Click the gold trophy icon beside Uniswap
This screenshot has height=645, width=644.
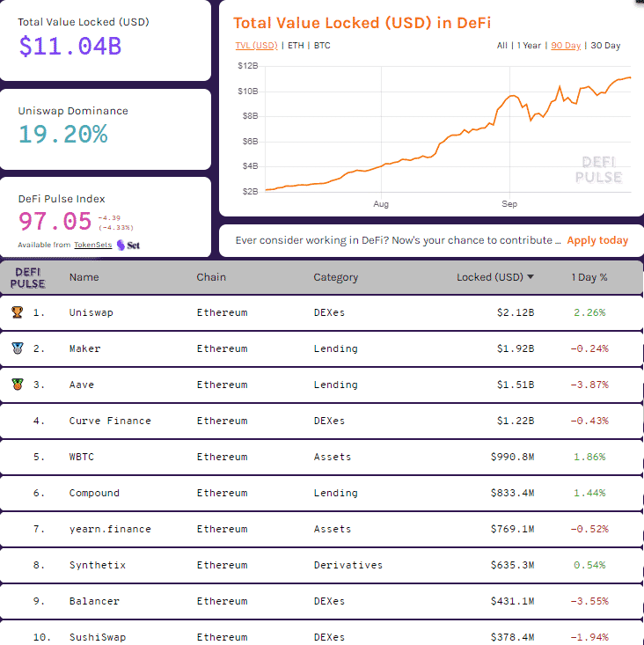click(x=17, y=312)
